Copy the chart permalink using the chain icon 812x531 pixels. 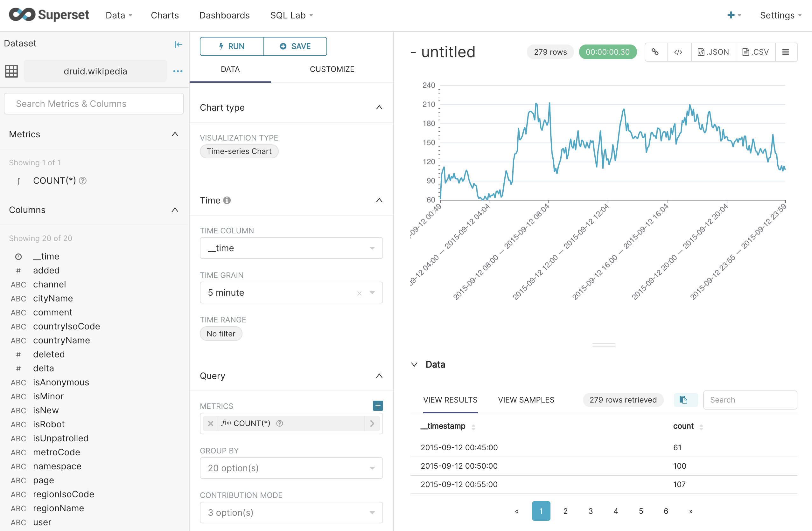point(656,52)
